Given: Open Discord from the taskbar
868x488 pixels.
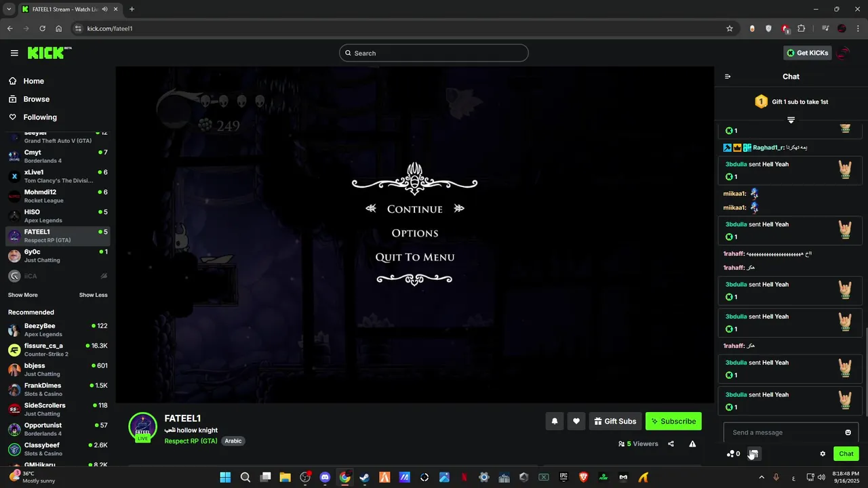Looking at the screenshot, I should tap(325, 477).
